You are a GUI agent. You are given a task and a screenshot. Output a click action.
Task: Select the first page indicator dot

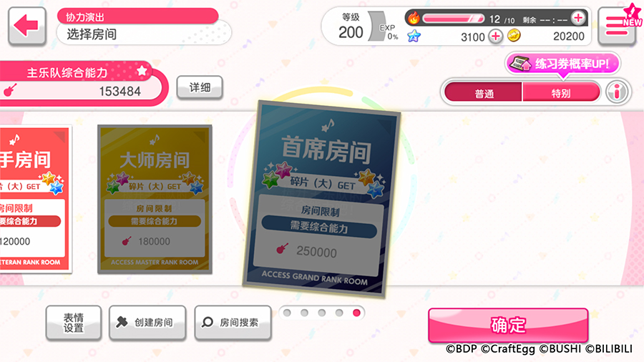click(287, 313)
